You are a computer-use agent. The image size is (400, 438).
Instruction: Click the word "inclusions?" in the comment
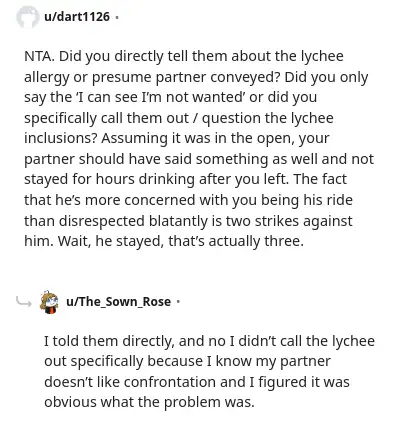point(60,138)
